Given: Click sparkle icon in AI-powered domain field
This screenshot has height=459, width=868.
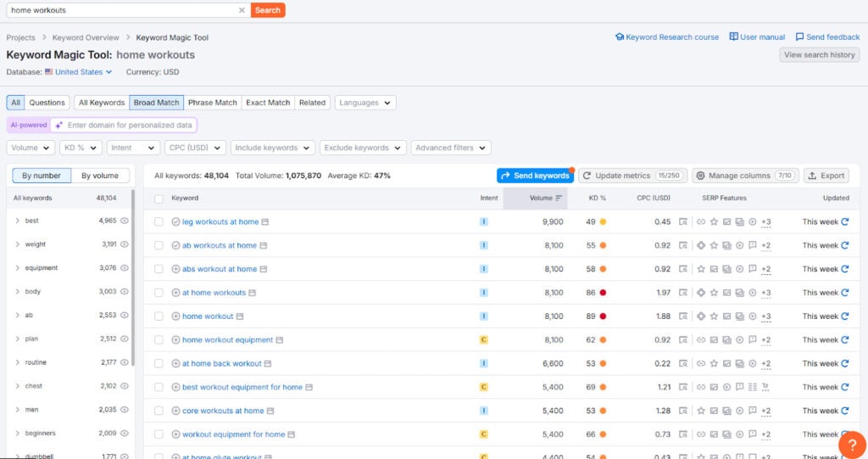Looking at the screenshot, I should tap(58, 126).
